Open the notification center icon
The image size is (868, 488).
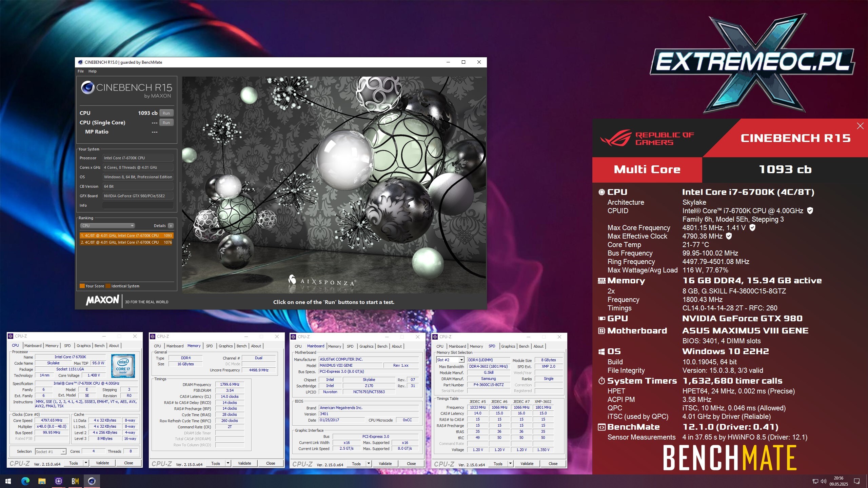point(857,481)
